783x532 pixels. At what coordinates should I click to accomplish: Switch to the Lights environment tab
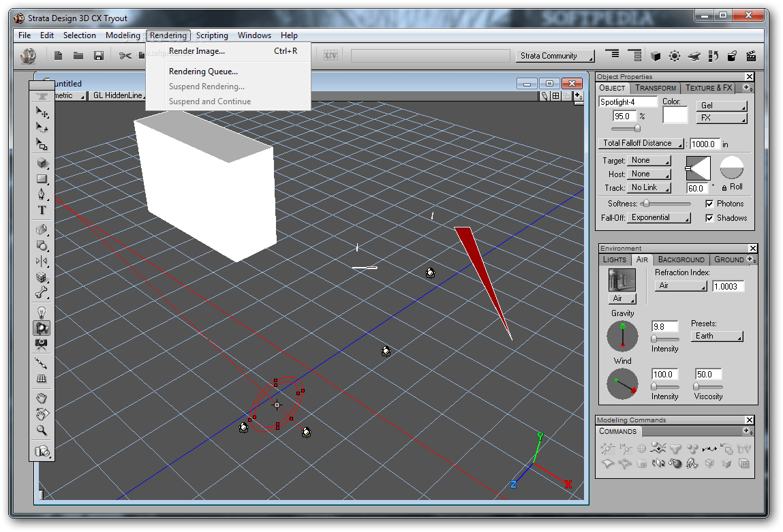pos(614,260)
